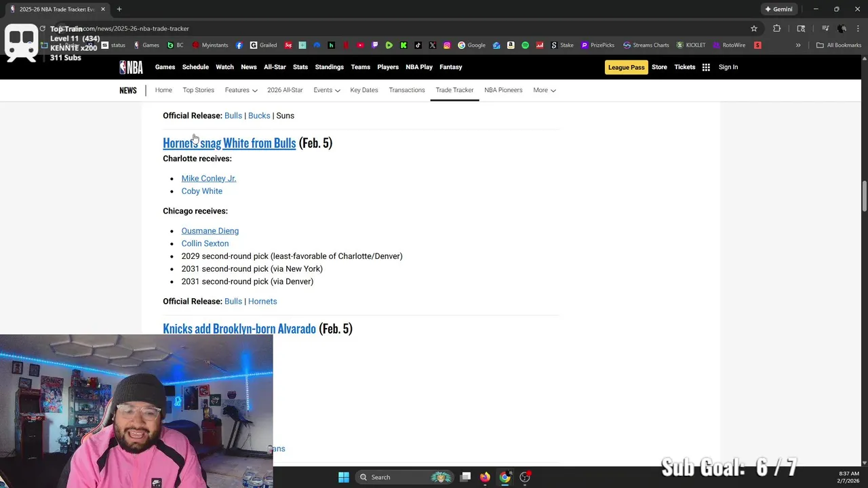
Task: Open Coby White player link
Action: (x=202, y=191)
